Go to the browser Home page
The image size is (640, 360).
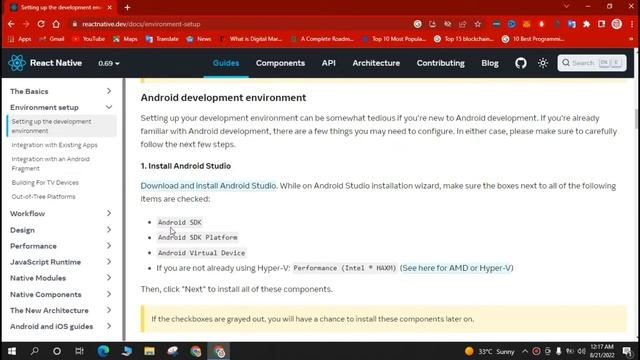coord(56,24)
